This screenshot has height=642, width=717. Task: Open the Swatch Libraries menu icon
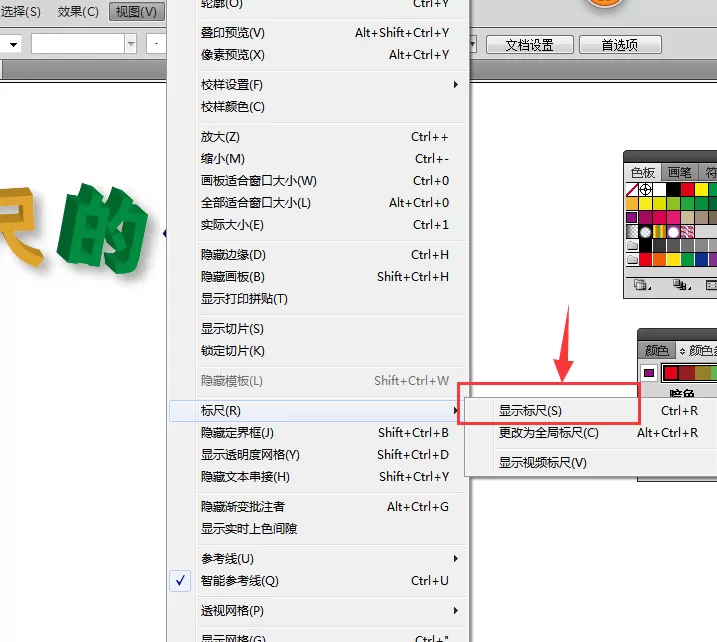[642, 285]
